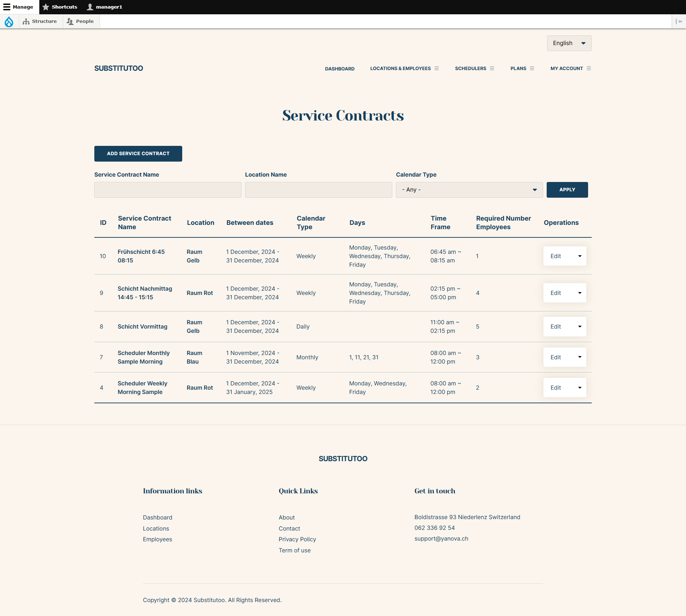
Task: Click Add Service Contract button
Action: coord(138,154)
